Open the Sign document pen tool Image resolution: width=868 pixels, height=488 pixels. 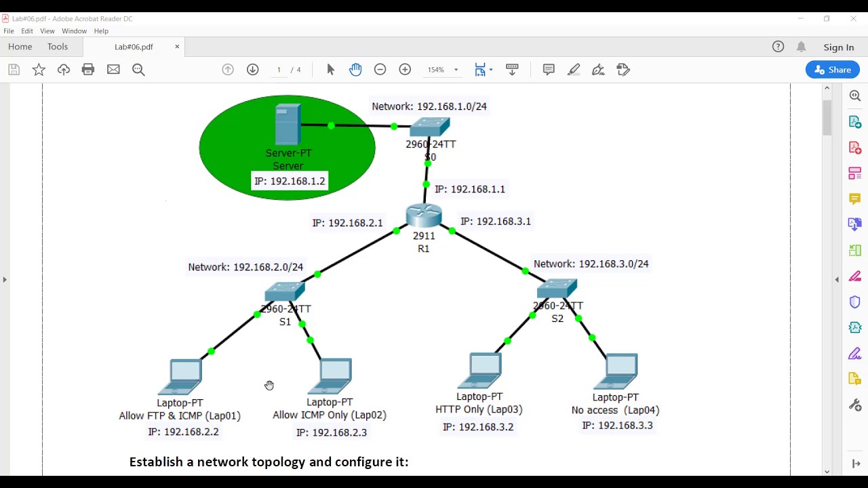point(598,69)
